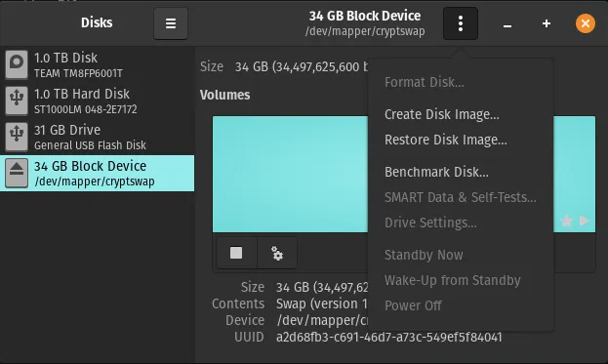Image resolution: width=608 pixels, height=364 pixels.
Task: Click the 1.0 TB Hard Disk USB icon
Action: click(x=17, y=101)
